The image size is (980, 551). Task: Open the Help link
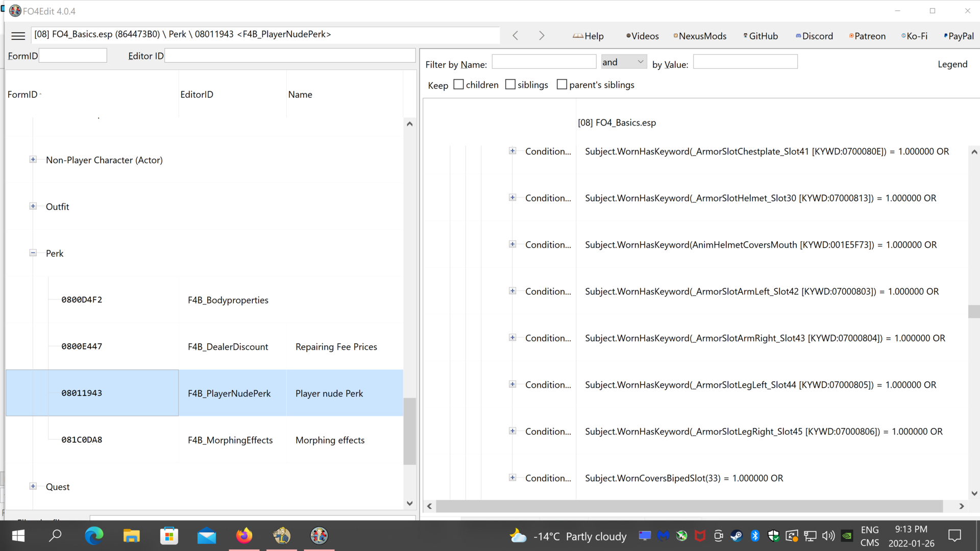[x=588, y=36]
